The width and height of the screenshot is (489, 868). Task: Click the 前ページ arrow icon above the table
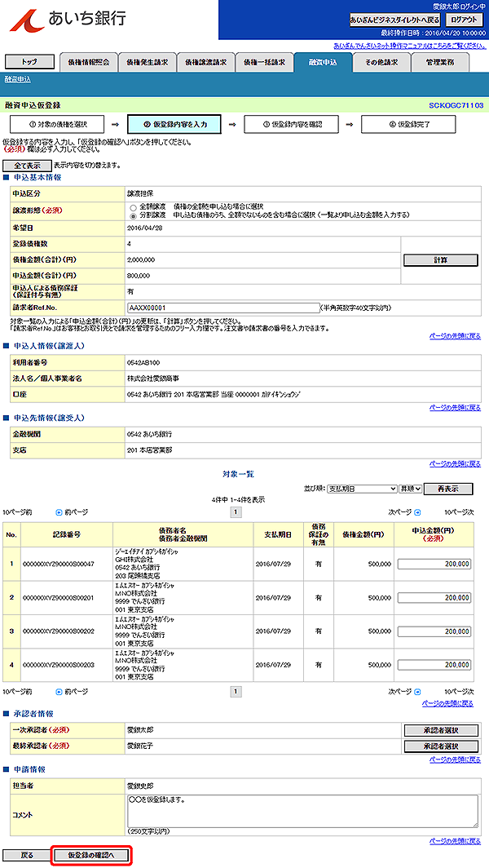point(59,512)
